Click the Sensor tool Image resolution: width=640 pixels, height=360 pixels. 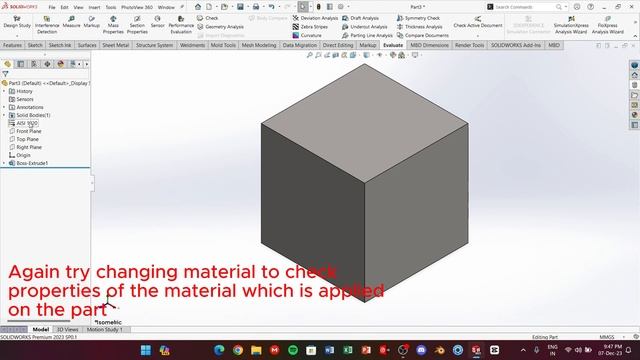tap(157, 22)
